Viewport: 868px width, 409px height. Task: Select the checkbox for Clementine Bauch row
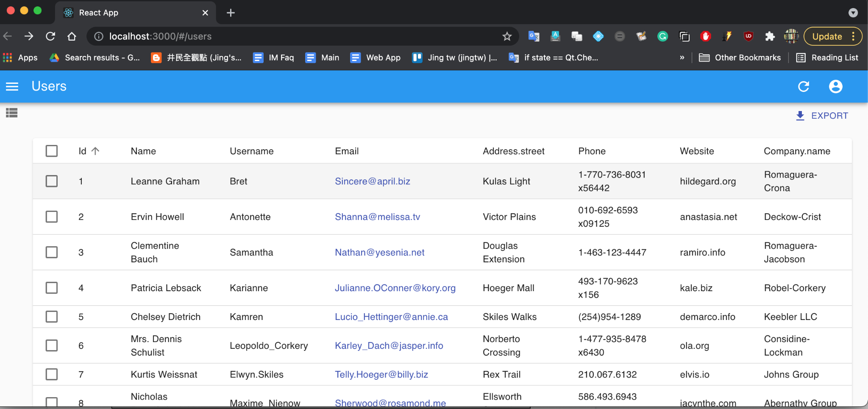point(52,253)
